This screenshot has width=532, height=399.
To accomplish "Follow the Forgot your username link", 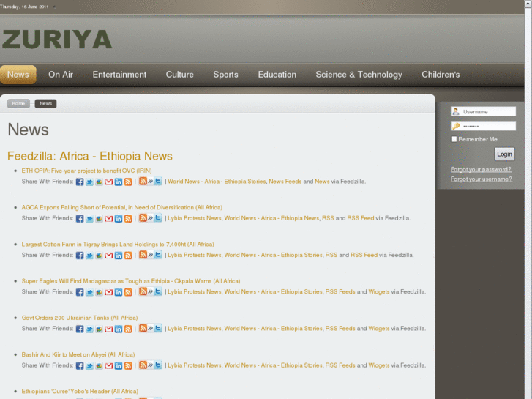I will click(x=481, y=179).
